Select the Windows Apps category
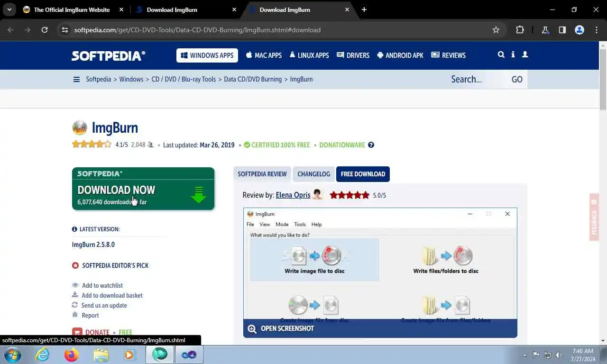 207,55
